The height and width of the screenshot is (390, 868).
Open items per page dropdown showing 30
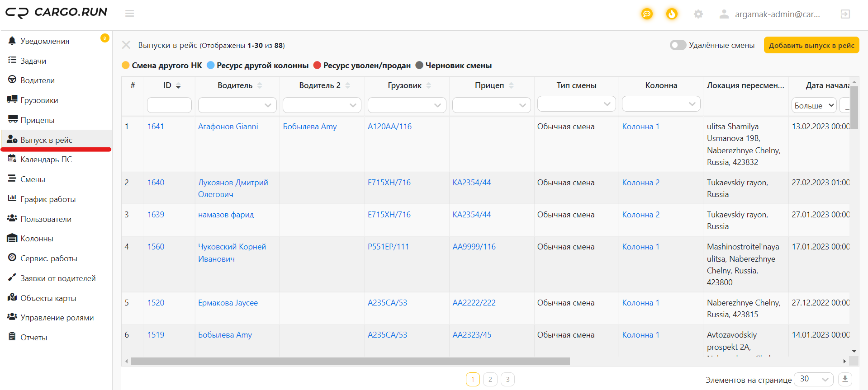814,379
